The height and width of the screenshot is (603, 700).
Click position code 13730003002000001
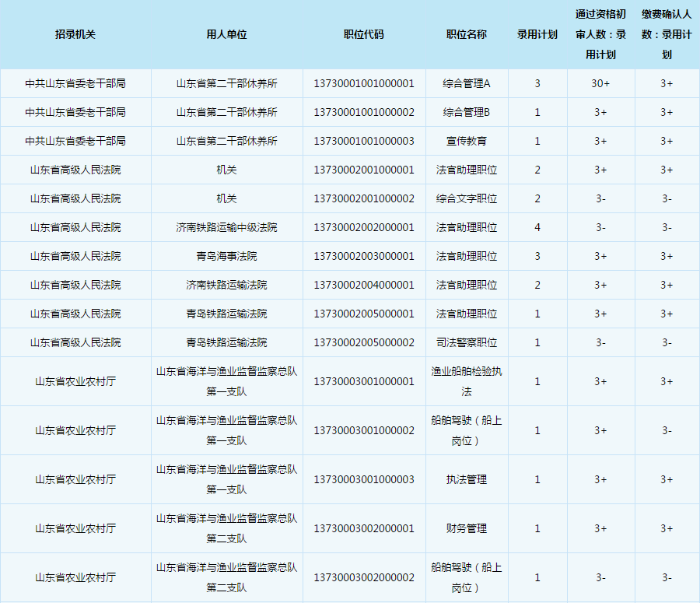(x=364, y=529)
